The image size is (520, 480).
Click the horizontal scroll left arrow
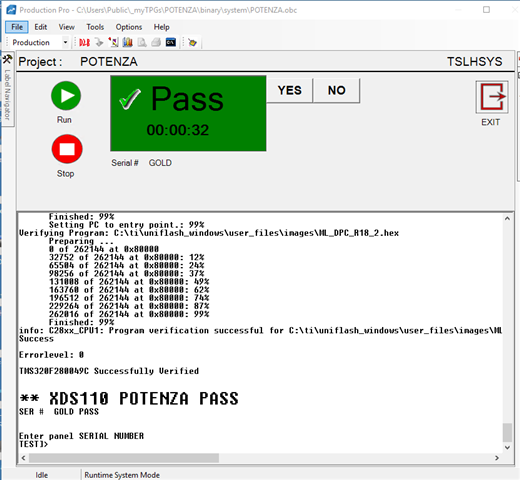(23, 458)
